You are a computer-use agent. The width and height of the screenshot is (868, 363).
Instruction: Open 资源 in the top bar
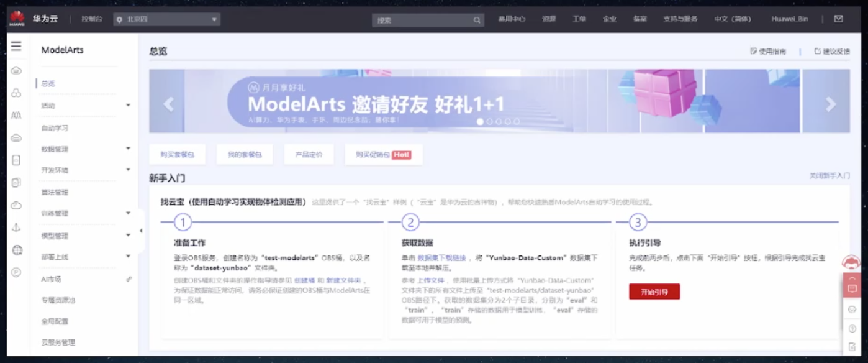click(549, 19)
